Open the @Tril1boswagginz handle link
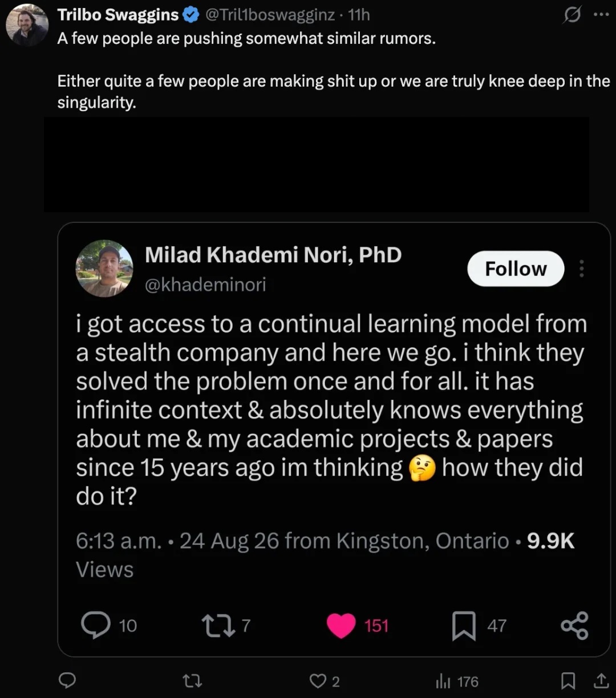The width and height of the screenshot is (616, 698). [x=270, y=15]
